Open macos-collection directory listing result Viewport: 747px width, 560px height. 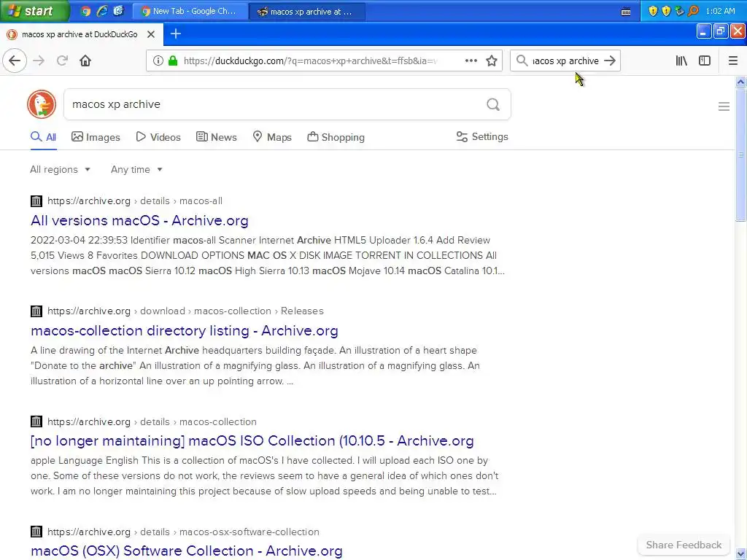185,330
